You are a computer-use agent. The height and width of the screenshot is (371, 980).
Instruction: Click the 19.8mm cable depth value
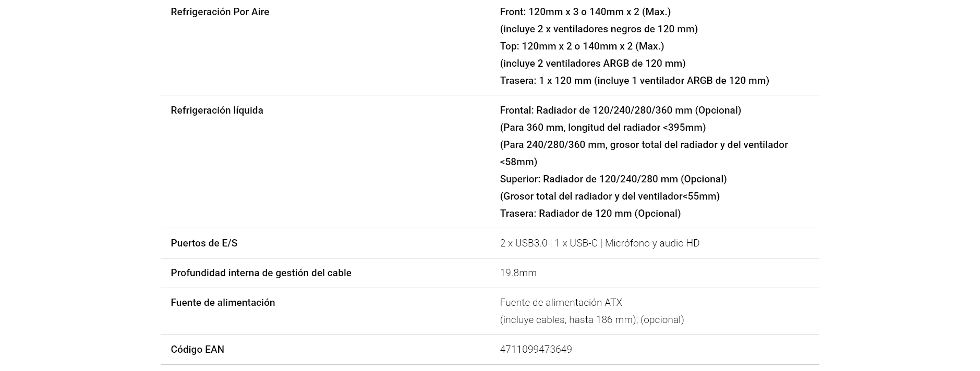pyautogui.click(x=518, y=273)
